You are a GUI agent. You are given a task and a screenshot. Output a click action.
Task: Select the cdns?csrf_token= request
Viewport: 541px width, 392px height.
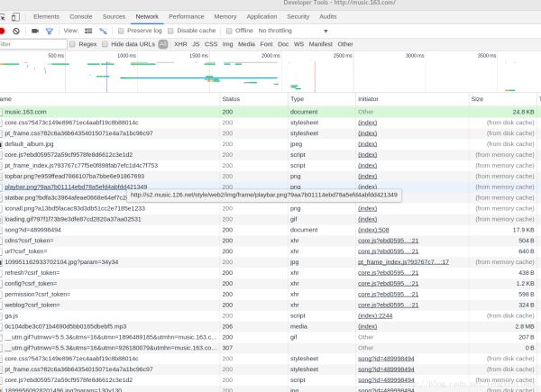pyautogui.click(x=269, y=241)
